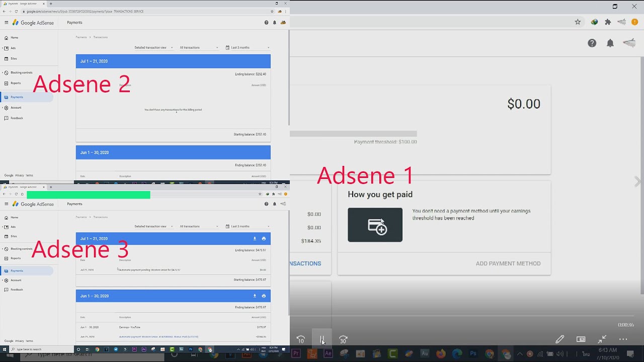Open notifications bell in Adsene 3 window
The height and width of the screenshot is (362, 644).
(x=275, y=204)
